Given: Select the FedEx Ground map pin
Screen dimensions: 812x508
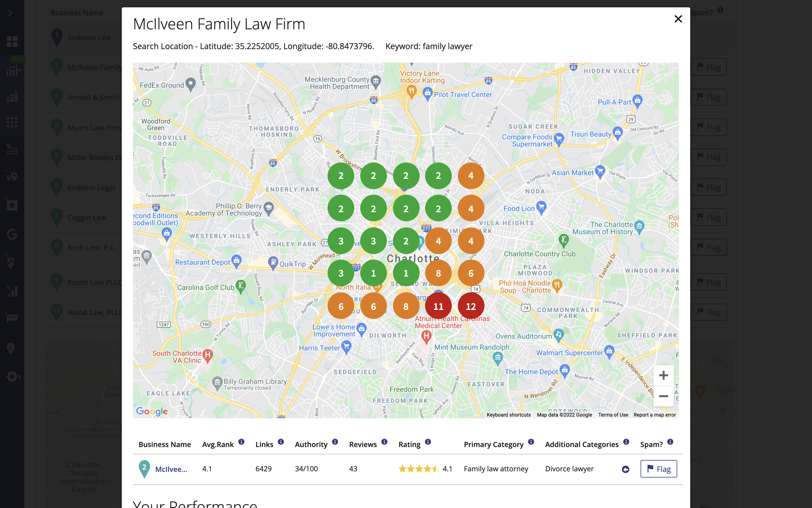Looking at the screenshot, I should (x=191, y=84).
